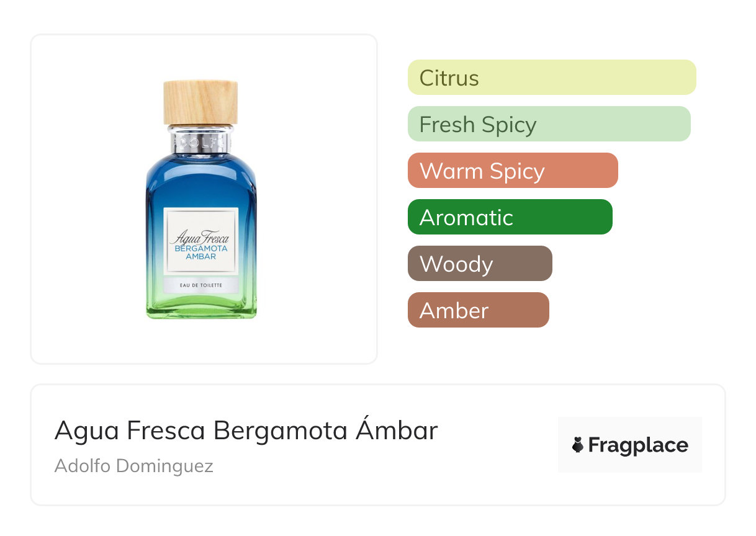Click the wooden cap of the bottle

tap(200, 102)
